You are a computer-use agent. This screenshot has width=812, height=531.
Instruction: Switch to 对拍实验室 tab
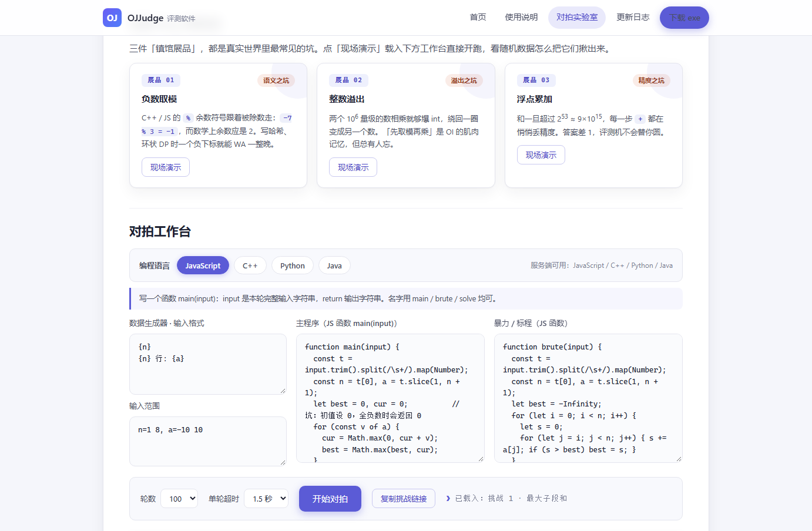(x=577, y=18)
